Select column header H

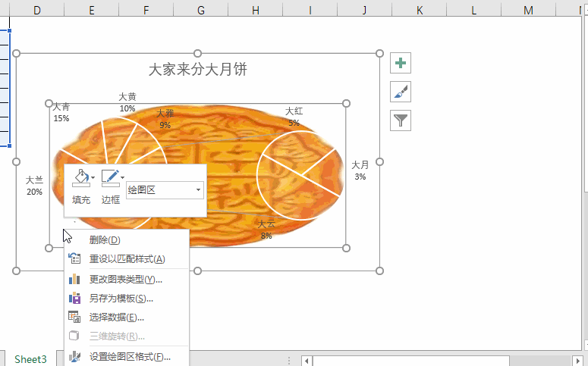(256, 10)
